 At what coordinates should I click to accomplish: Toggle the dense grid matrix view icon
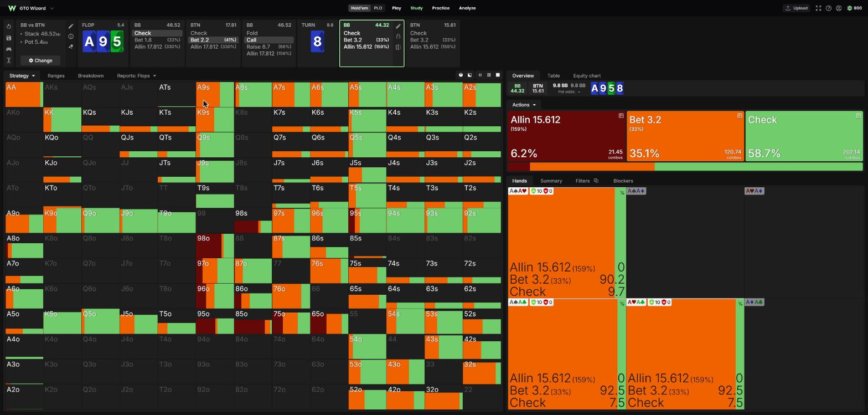click(489, 75)
